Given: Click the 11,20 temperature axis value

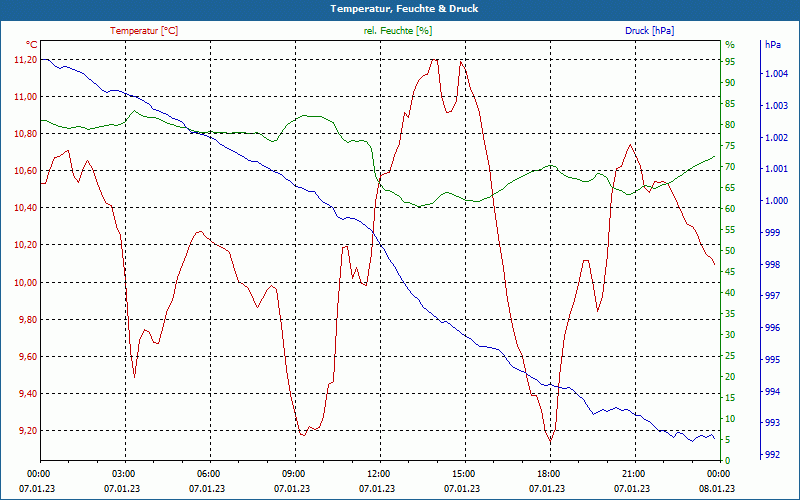Looking at the screenshot, I should click(x=28, y=60).
